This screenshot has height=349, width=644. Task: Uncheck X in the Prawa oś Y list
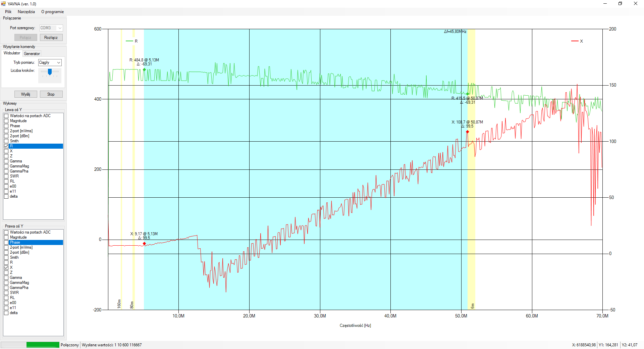(6, 268)
